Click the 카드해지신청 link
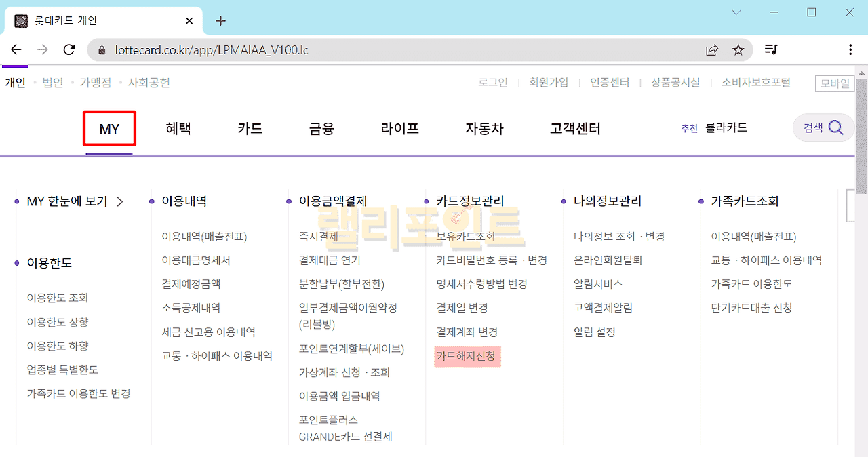The height and width of the screenshot is (457, 868). point(466,356)
